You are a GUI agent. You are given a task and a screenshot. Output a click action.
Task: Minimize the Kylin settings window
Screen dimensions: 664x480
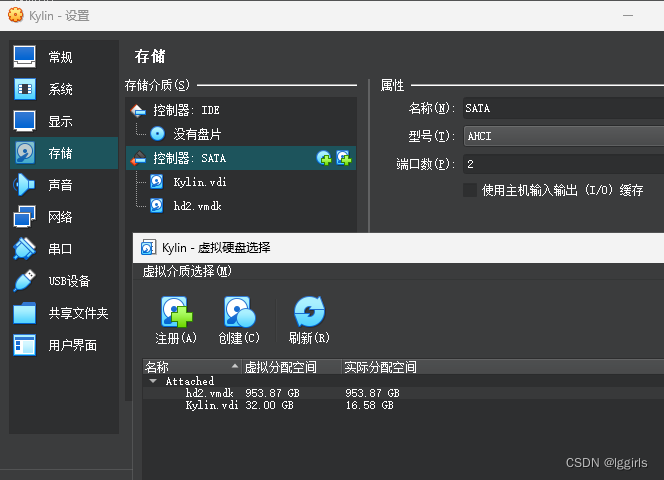tap(628, 16)
